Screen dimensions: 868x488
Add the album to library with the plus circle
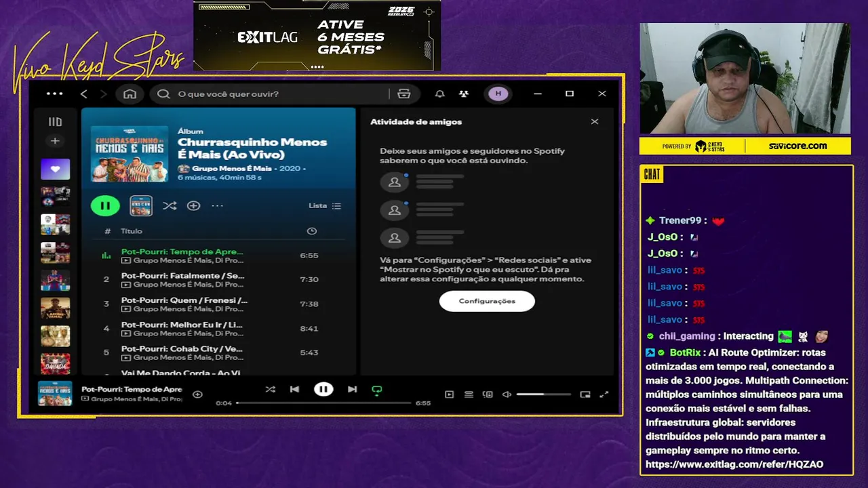tap(193, 205)
